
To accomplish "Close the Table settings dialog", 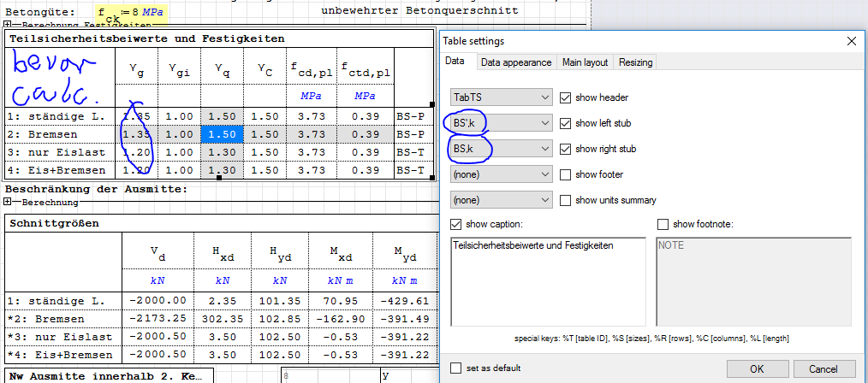I will (851, 41).
